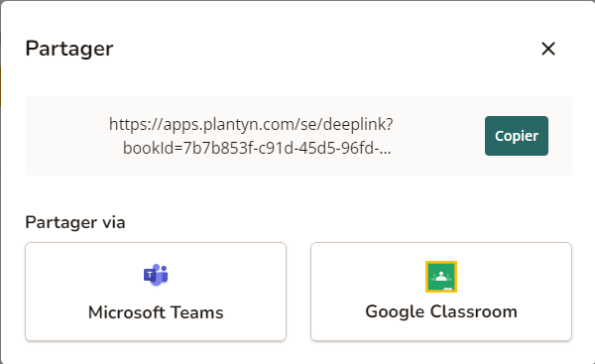Select the purple T tile in the Teams logo
Image resolution: width=595 pixels, height=364 pixels.
150,275
